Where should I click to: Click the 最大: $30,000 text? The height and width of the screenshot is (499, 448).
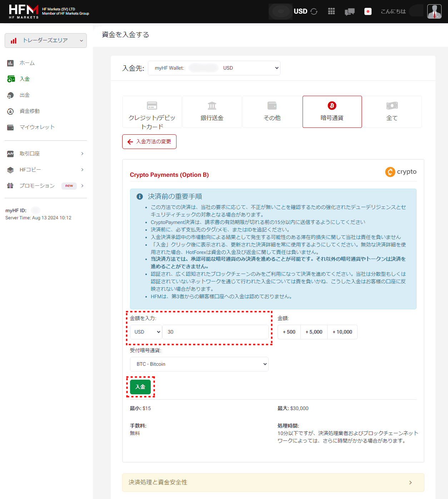(x=293, y=408)
